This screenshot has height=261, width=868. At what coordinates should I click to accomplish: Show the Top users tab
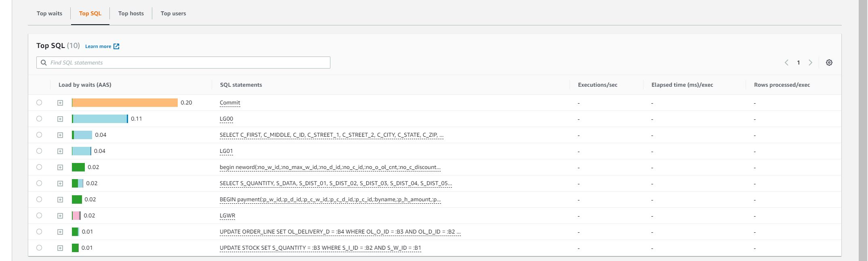[x=173, y=13]
